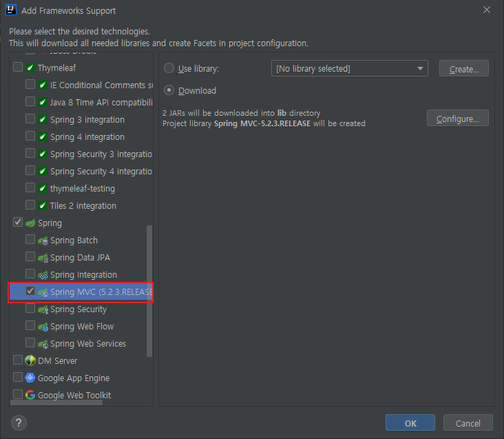Image resolution: width=504 pixels, height=439 pixels.
Task: Check the Tiles 2 integration checkbox
Action: click(x=30, y=205)
